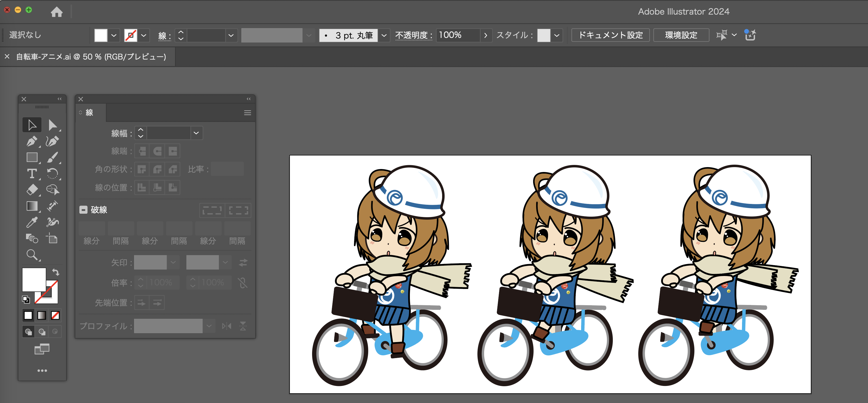Align stroke to outside in 線の位置

point(173,187)
